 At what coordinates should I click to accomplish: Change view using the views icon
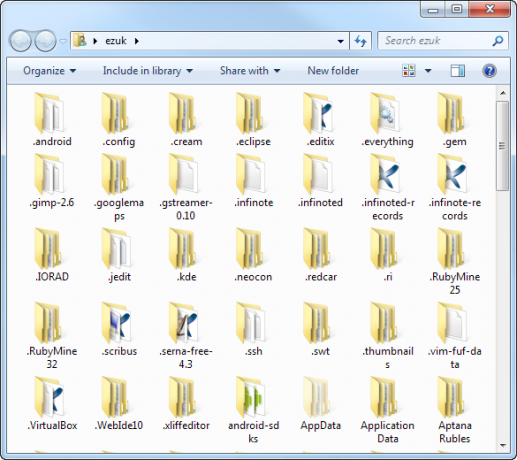[x=409, y=71]
